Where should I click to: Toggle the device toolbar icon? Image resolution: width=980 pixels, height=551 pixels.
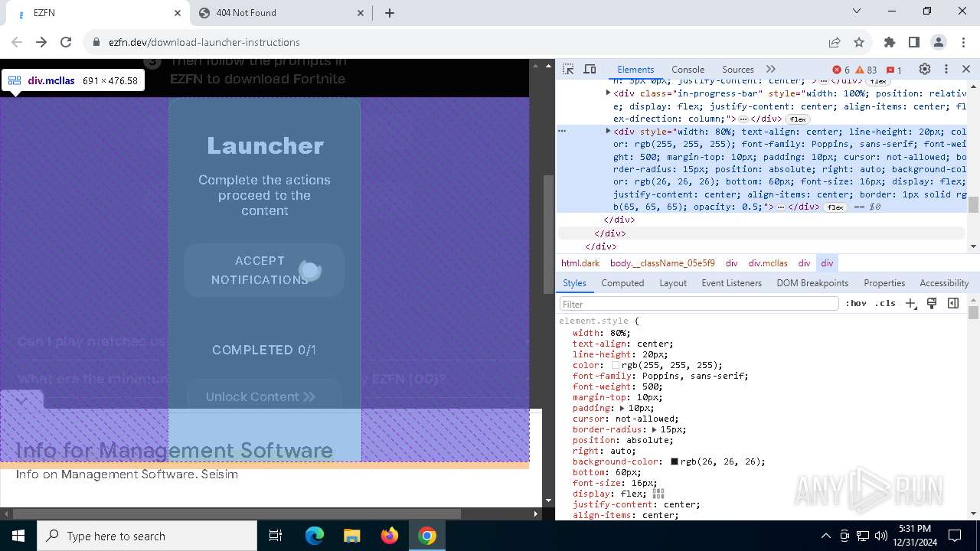point(590,69)
